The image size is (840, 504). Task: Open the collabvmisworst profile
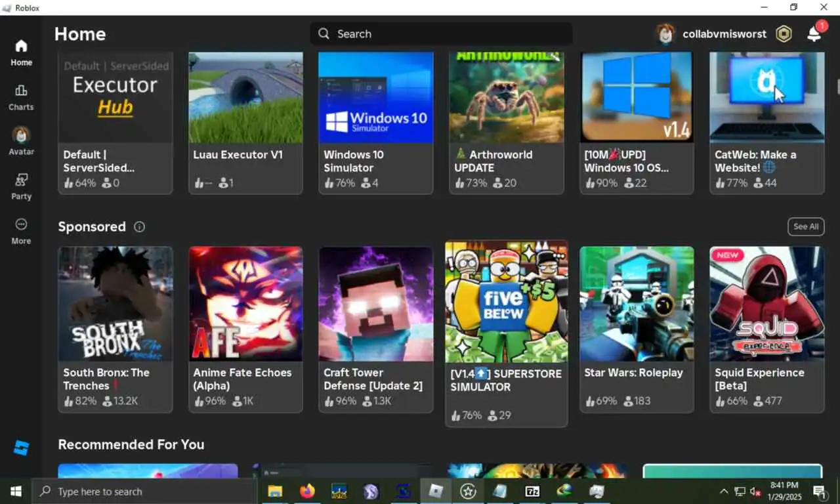coord(711,34)
